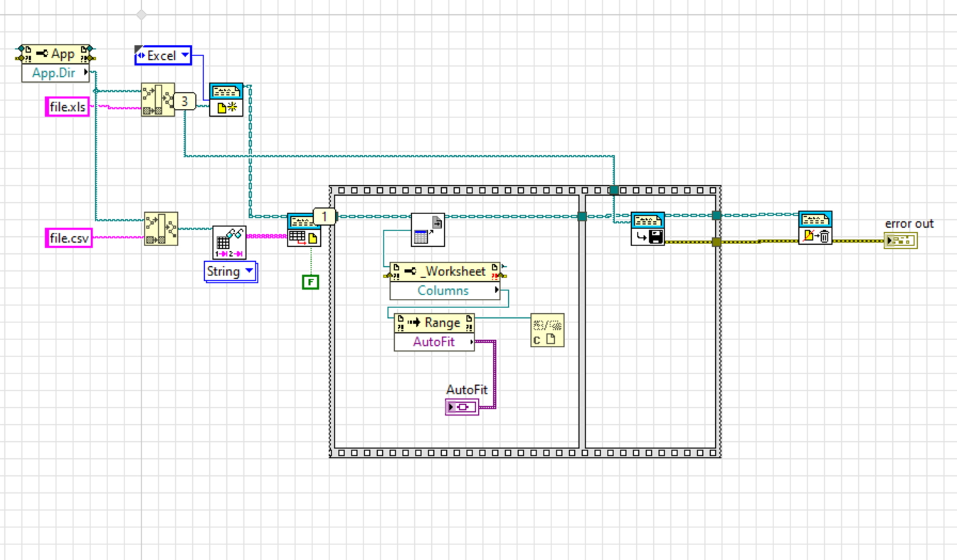Select the Read Delimited Spreadsheet VI icon
Image resolution: width=957 pixels, height=560 pixels.
[229, 243]
